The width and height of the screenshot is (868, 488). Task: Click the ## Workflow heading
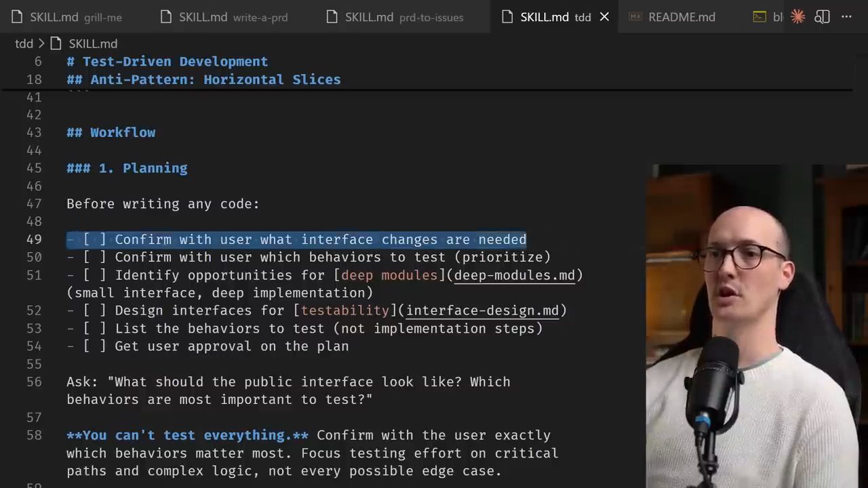pos(111,132)
